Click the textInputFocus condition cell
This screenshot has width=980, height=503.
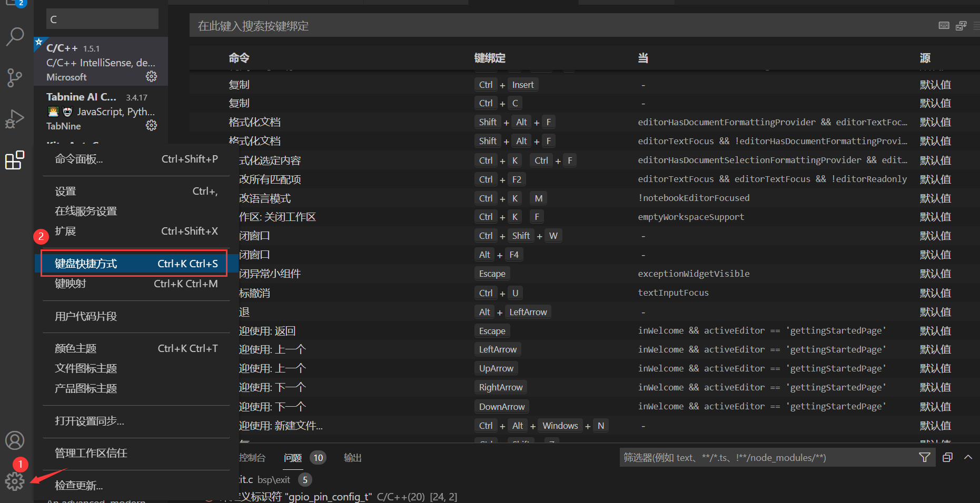point(673,293)
